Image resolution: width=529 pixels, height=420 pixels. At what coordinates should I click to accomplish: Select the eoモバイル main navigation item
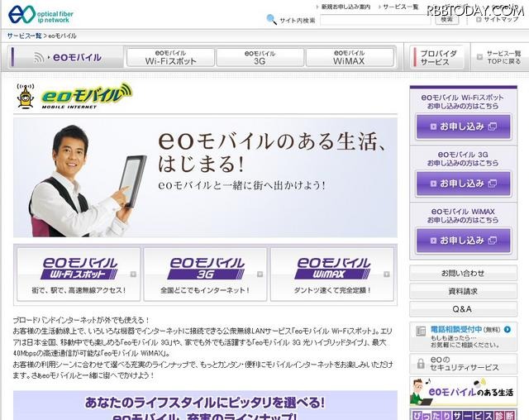point(66,57)
